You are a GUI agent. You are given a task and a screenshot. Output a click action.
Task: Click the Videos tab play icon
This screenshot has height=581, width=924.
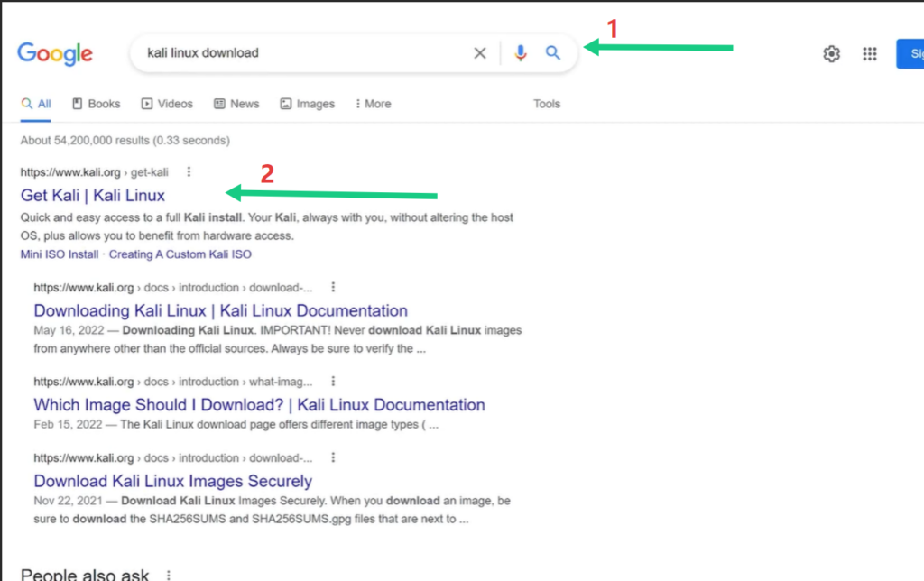[x=147, y=104]
